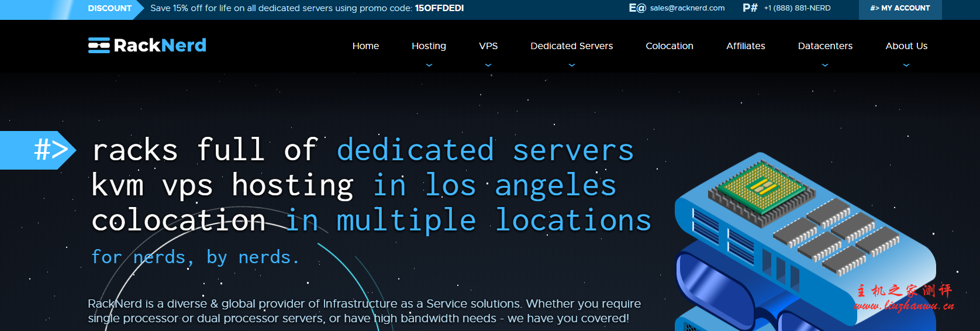This screenshot has height=331, width=980.
Task: Expand the chevron under Dedicated Servers
Action: coord(571,65)
